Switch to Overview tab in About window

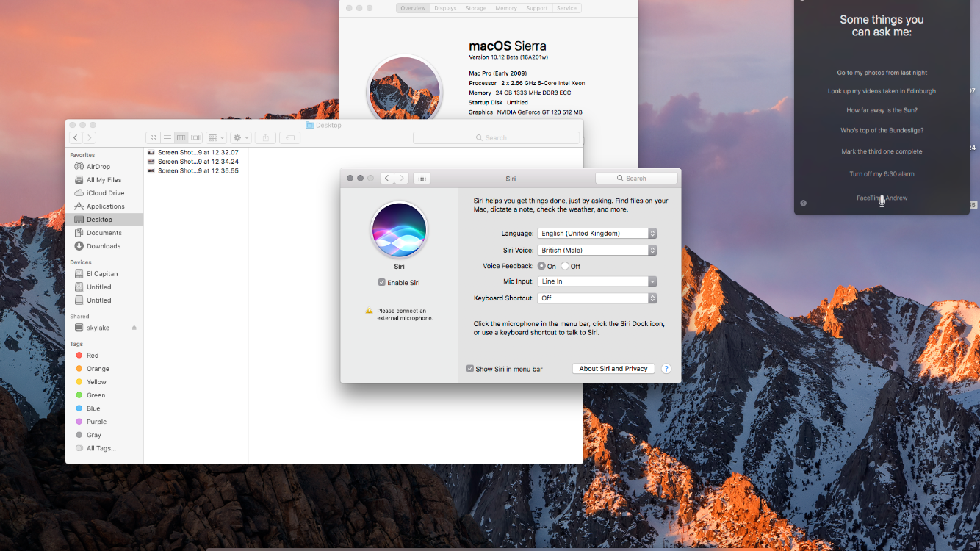pyautogui.click(x=413, y=8)
